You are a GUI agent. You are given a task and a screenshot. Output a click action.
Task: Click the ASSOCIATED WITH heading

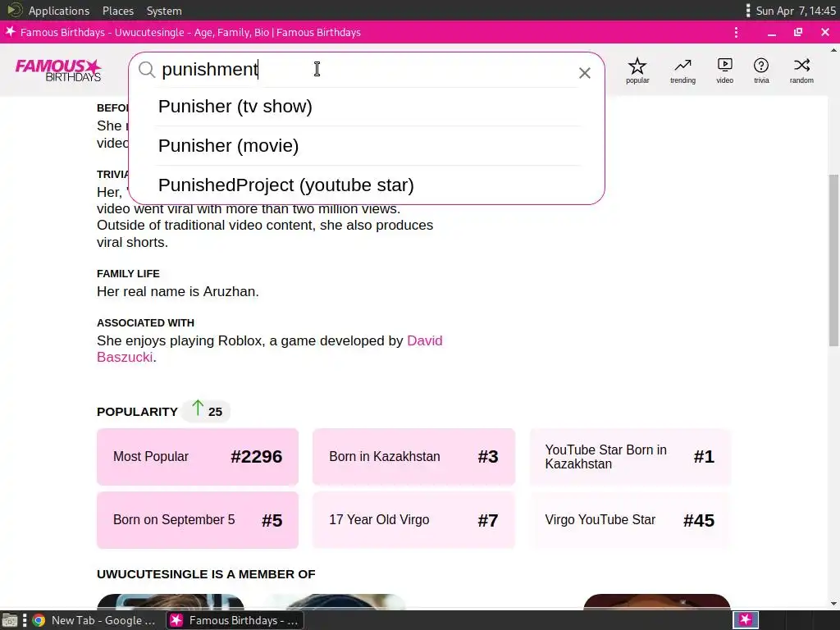coord(146,322)
